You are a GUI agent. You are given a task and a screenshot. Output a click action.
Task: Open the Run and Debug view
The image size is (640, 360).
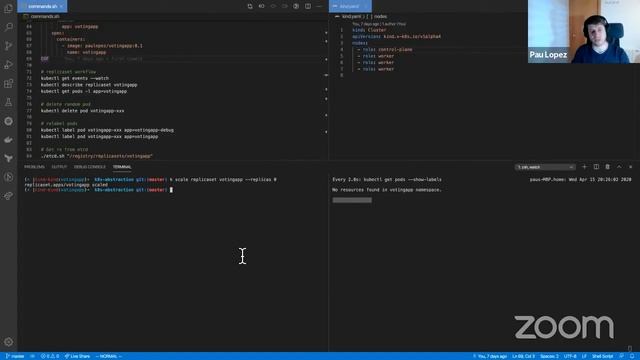[8, 64]
